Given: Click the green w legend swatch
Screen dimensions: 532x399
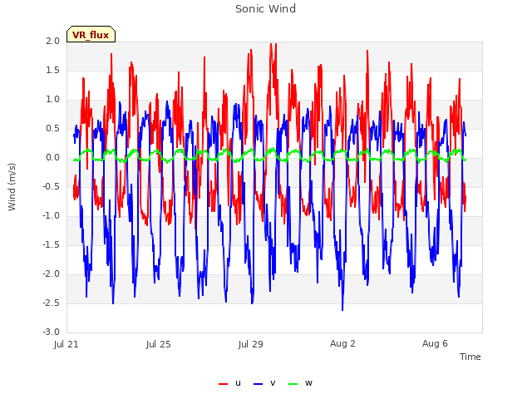Looking at the screenshot, I should coord(293,384).
